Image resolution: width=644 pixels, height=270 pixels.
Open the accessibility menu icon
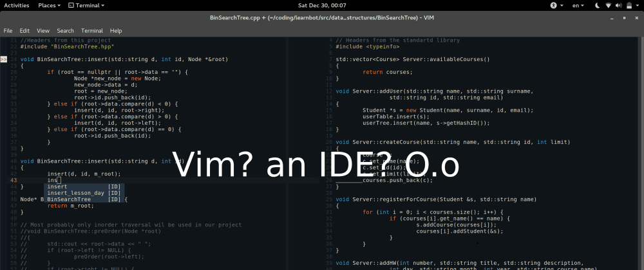pos(553,5)
